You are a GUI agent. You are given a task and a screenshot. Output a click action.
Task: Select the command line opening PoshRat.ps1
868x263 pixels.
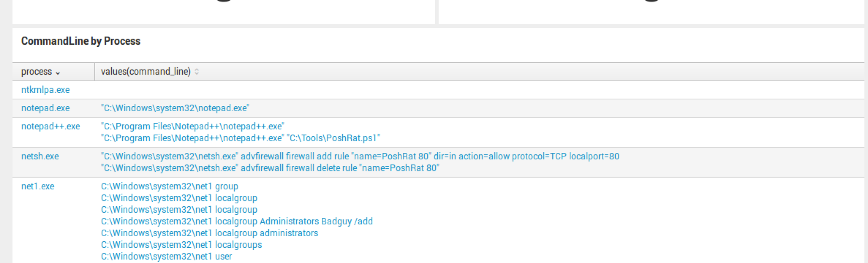240,138
